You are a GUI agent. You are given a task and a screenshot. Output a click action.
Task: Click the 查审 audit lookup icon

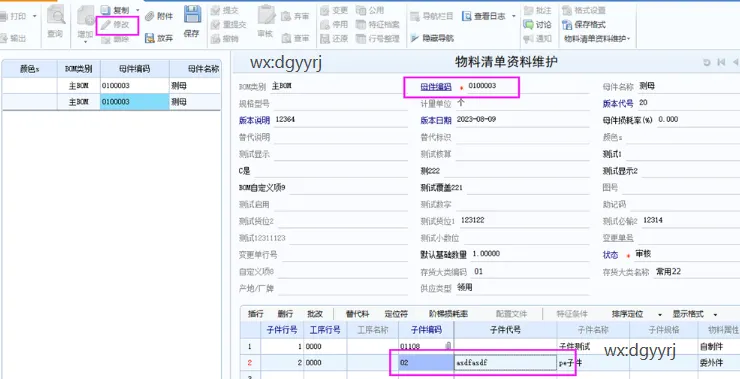(x=286, y=38)
